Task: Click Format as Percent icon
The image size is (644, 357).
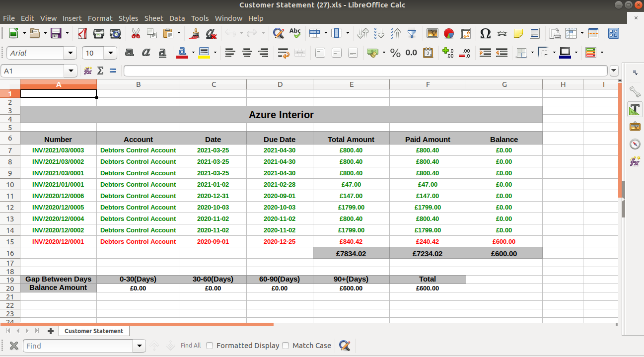Action: (395, 53)
